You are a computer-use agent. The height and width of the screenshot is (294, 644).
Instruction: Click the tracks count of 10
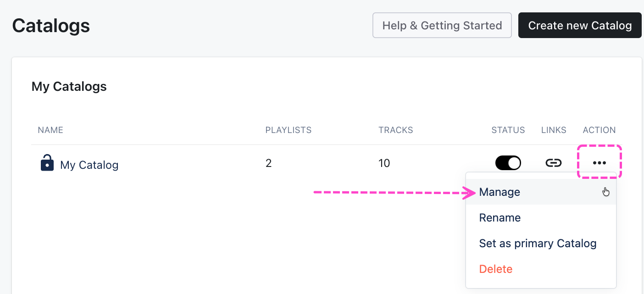[384, 163]
